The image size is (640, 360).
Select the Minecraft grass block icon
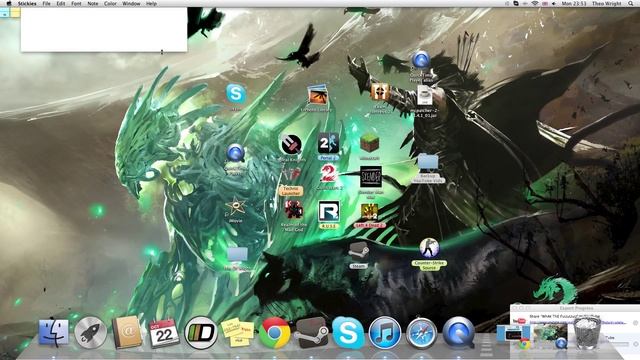pos(369,143)
